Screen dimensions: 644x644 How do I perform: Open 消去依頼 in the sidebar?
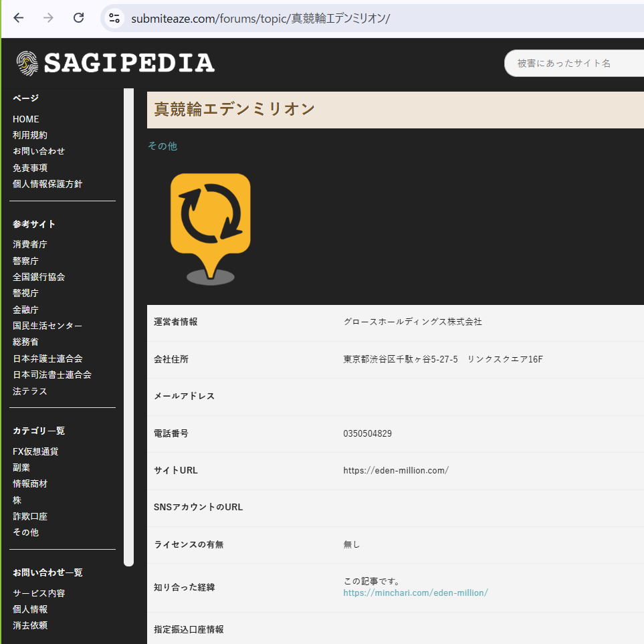(30, 625)
